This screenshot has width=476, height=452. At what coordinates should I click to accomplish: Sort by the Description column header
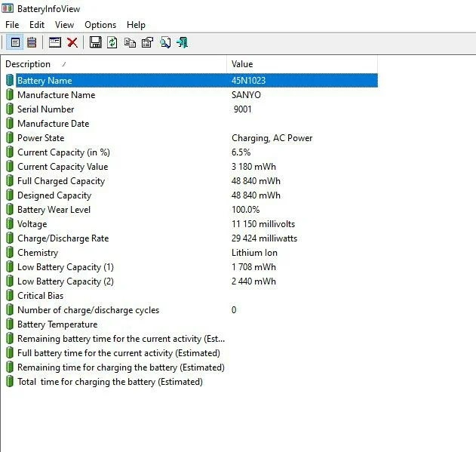pos(114,64)
